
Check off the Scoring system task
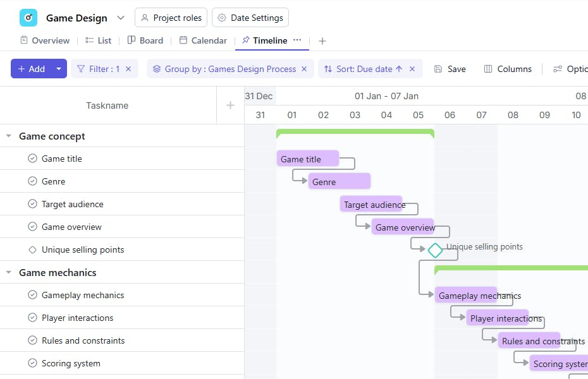click(x=33, y=363)
